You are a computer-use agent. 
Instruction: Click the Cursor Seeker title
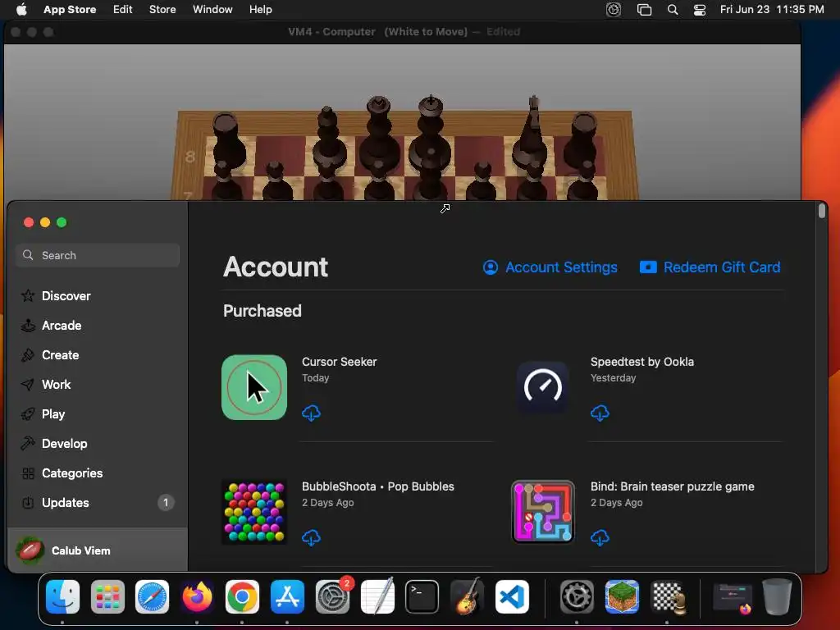pos(339,362)
